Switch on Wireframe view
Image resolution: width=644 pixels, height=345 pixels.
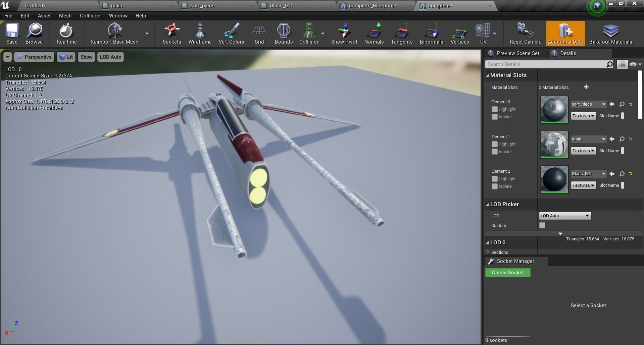(x=200, y=34)
